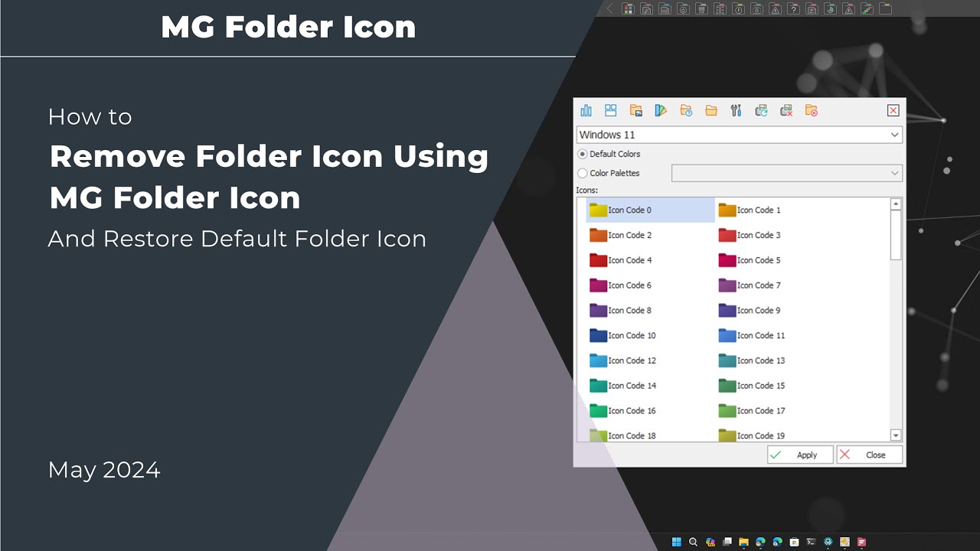Viewport: 980px width, 551px height.
Task: Open taskbar Search
Action: click(694, 542)
